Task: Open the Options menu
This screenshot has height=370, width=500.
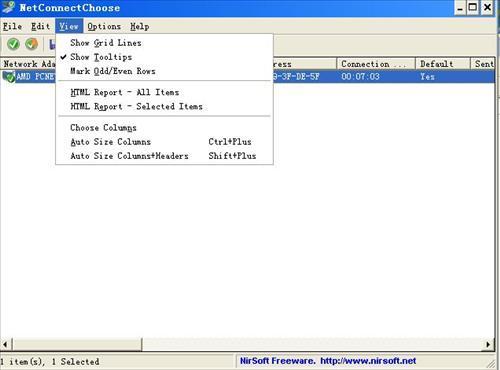Action: click(x=104, y=26)
